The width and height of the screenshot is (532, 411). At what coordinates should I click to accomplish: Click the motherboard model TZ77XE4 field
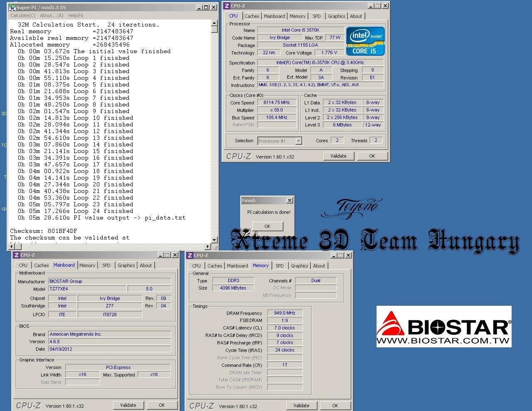87,289
